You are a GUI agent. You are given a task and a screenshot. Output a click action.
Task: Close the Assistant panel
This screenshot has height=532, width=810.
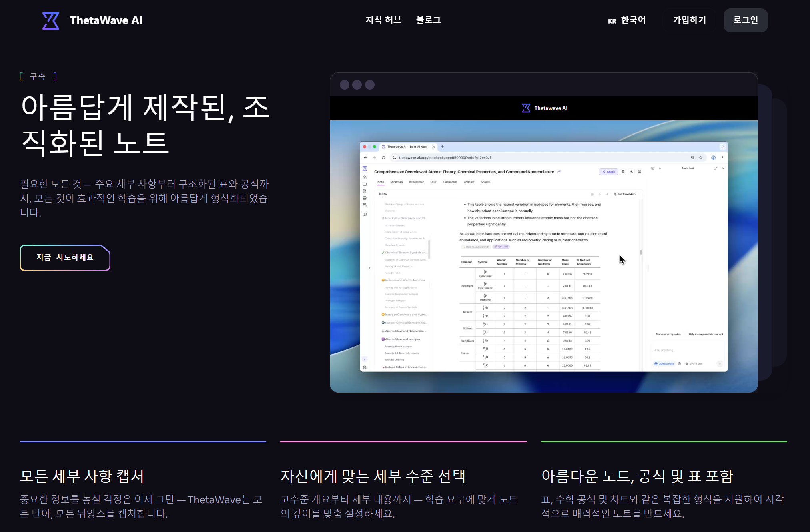point(723,169)
